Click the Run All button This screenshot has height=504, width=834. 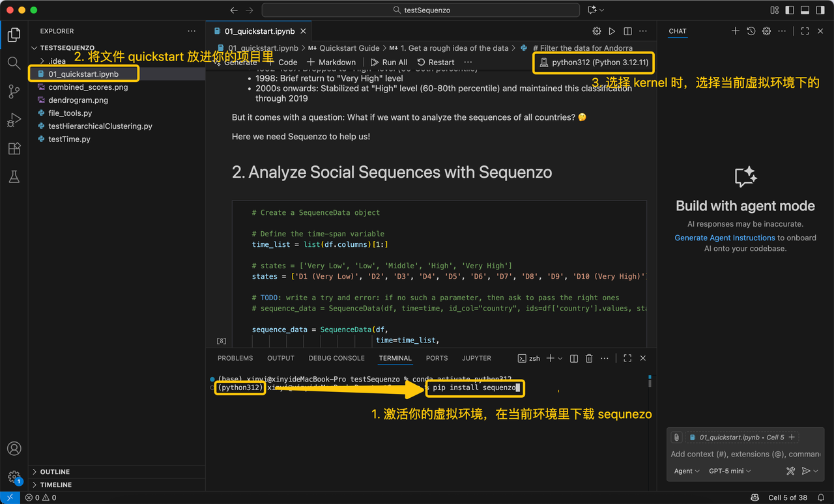tap(389, 63)
